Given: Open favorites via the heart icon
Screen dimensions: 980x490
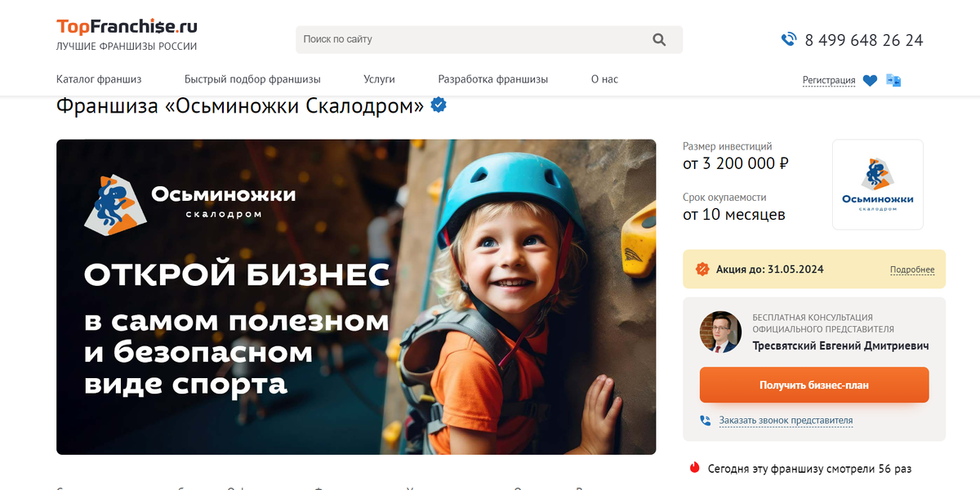Looking at the screenshot, I should (x=870, y=80).
